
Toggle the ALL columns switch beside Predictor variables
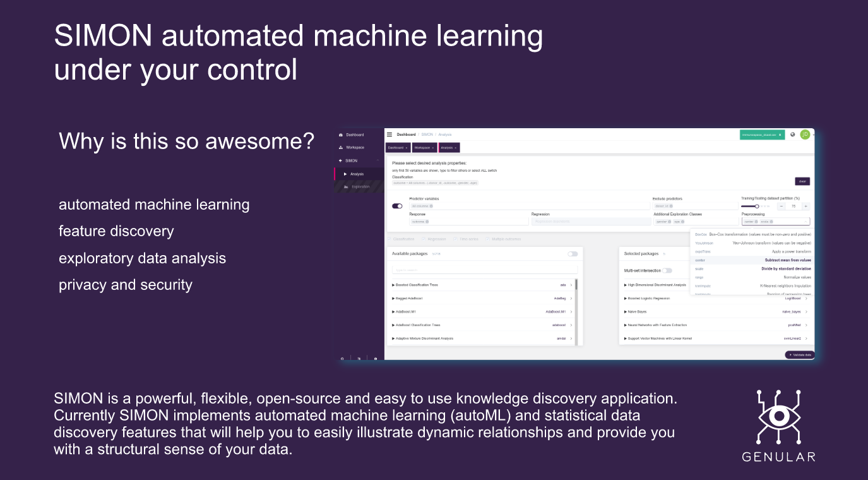[397, 206]
